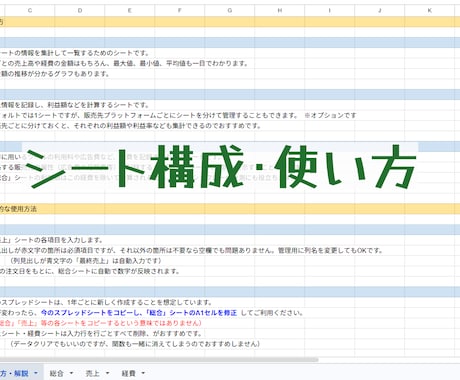Click the row ending 利益額などを計算するシートです。

pos(75,105)
